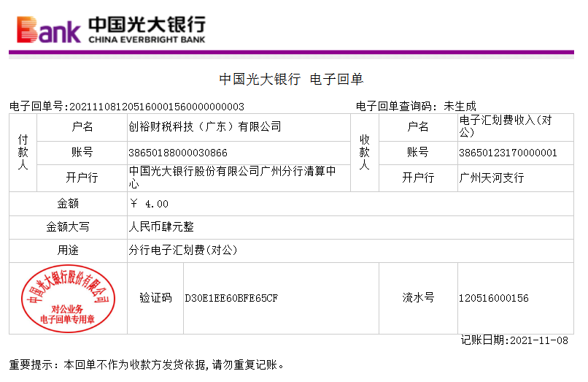
Task: Select verification code D30E1EE60BFE65CF
Action: point(231,298)
